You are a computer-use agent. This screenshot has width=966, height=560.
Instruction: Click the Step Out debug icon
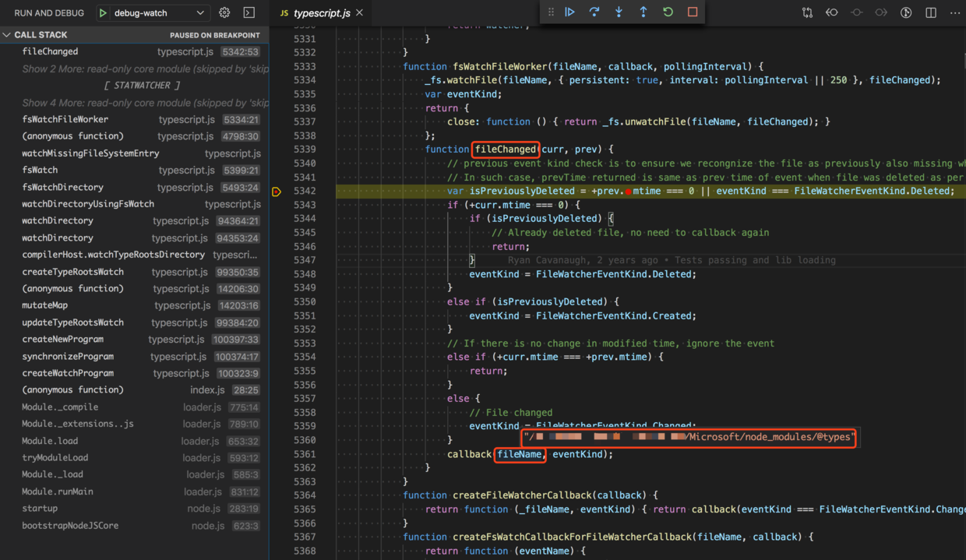point(643,12)
